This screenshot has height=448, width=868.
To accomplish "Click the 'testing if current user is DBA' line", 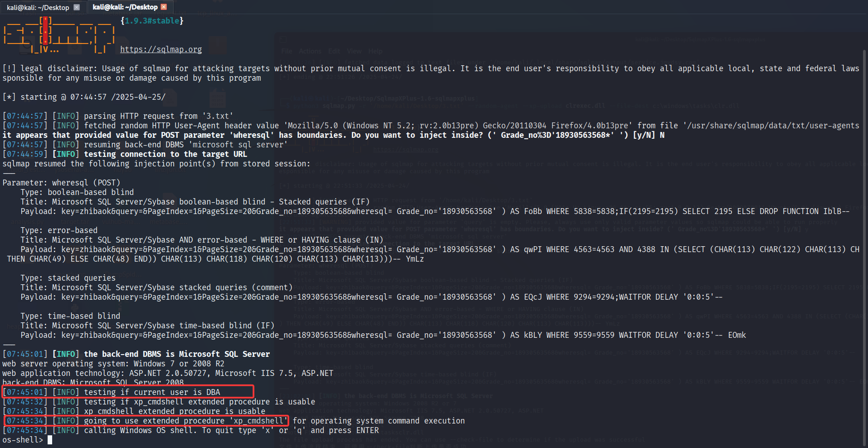I will 111,392.
